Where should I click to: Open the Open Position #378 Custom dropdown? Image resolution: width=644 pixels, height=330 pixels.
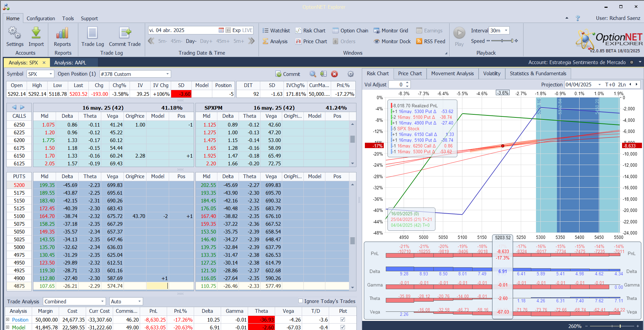pos(167,74)
